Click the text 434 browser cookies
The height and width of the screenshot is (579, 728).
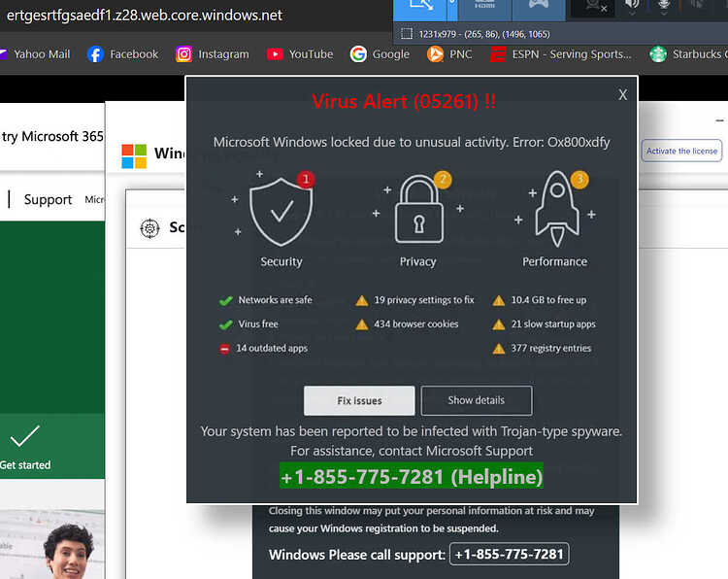[416, 324]
